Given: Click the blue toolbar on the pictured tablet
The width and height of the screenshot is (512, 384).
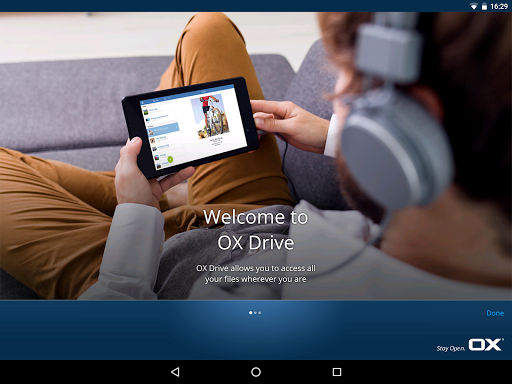Looking at the screenshot, I should click(x=187, y=94).
